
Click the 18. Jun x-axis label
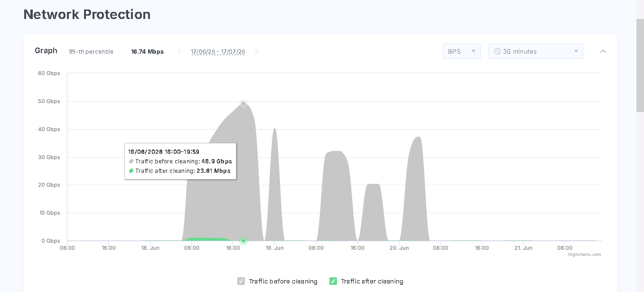pos(150,248)
